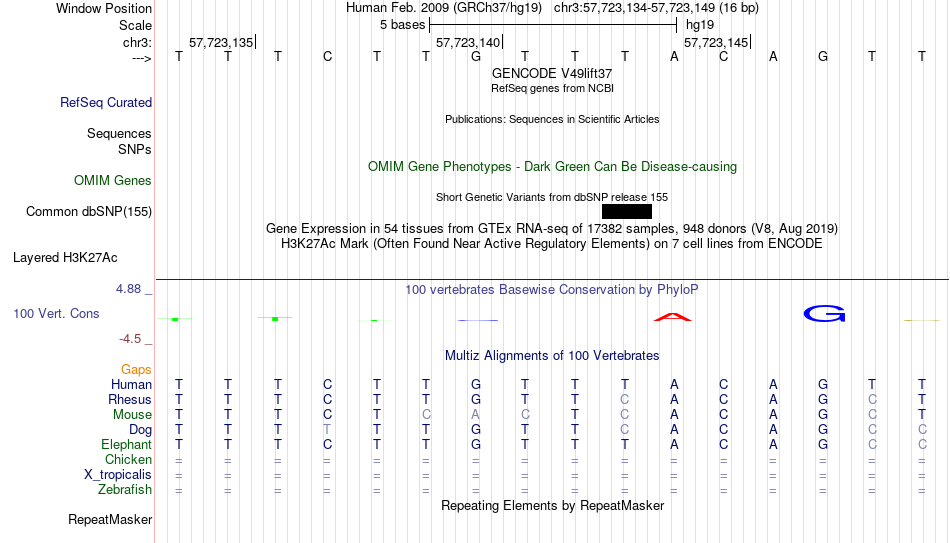Click the SNPs track label
950x543 pixels.
135,149
